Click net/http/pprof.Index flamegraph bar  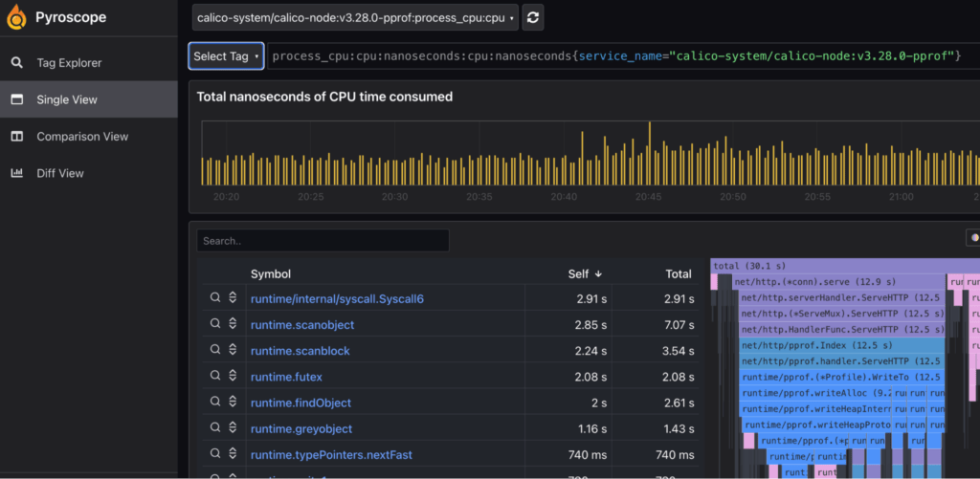pyautogui.click(x=842, y=345)
